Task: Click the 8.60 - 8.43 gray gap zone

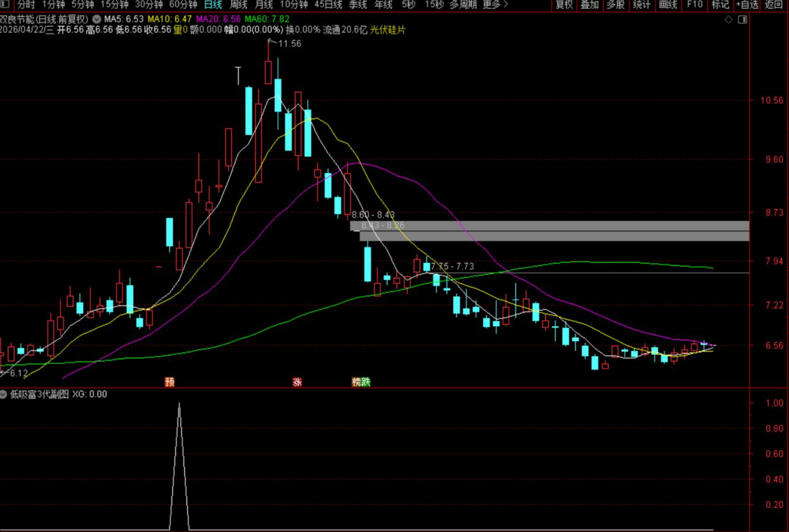Action: pyautogui.click(x=543, y=225)
